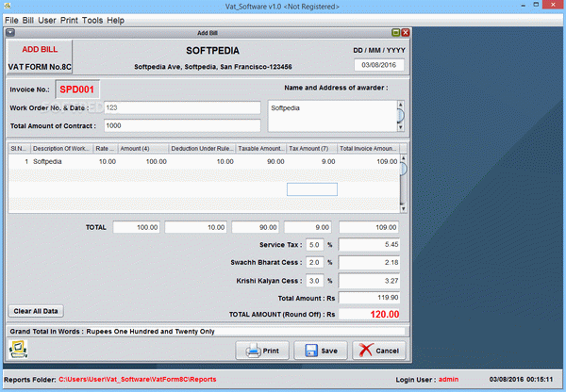566x392 pixels.
Task: Click the status bar date and time
Action: click(521, 379)
